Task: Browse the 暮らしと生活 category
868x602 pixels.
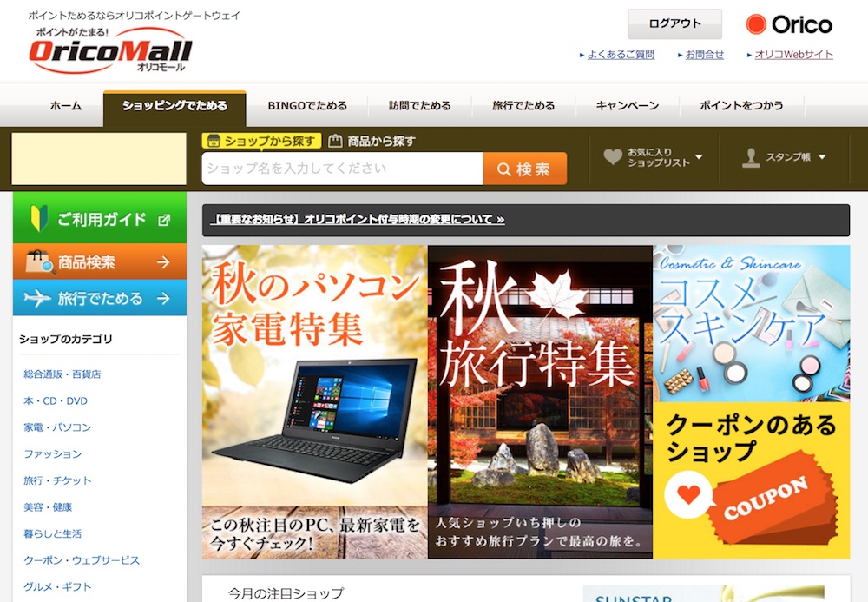Action: coord(53,533)
